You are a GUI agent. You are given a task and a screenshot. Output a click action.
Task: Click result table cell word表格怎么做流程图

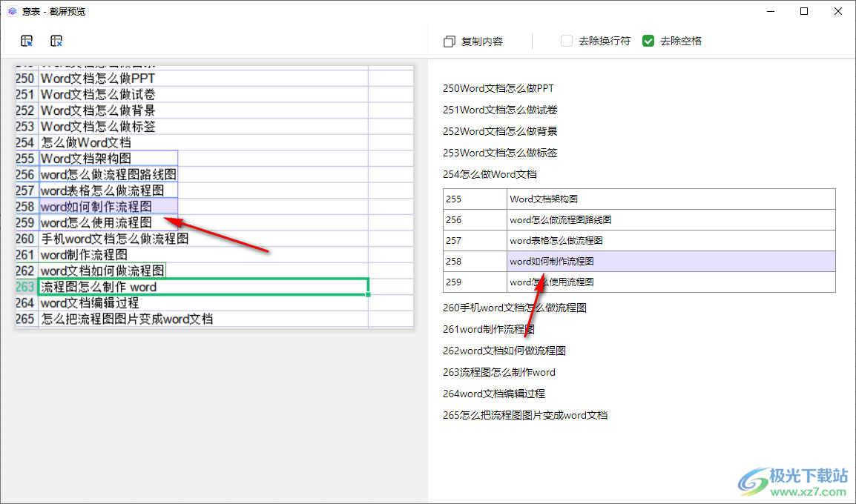pyautogui.click(x=671, y=241)
